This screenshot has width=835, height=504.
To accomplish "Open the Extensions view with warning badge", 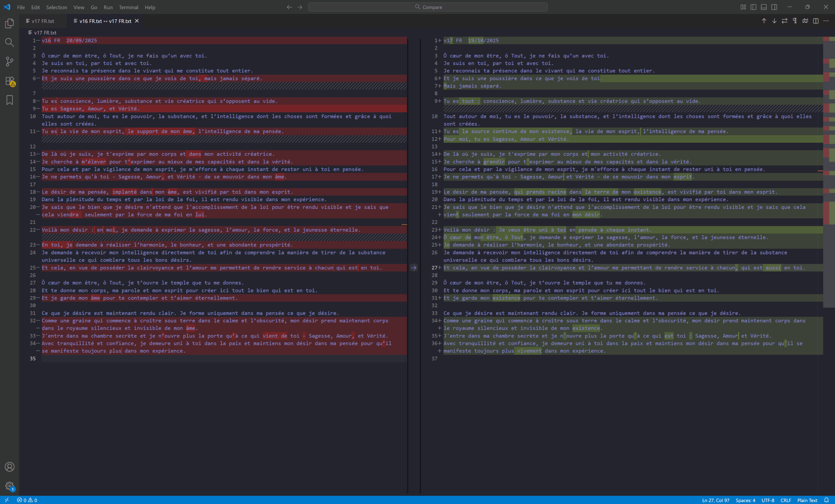I will coord(9,81).
